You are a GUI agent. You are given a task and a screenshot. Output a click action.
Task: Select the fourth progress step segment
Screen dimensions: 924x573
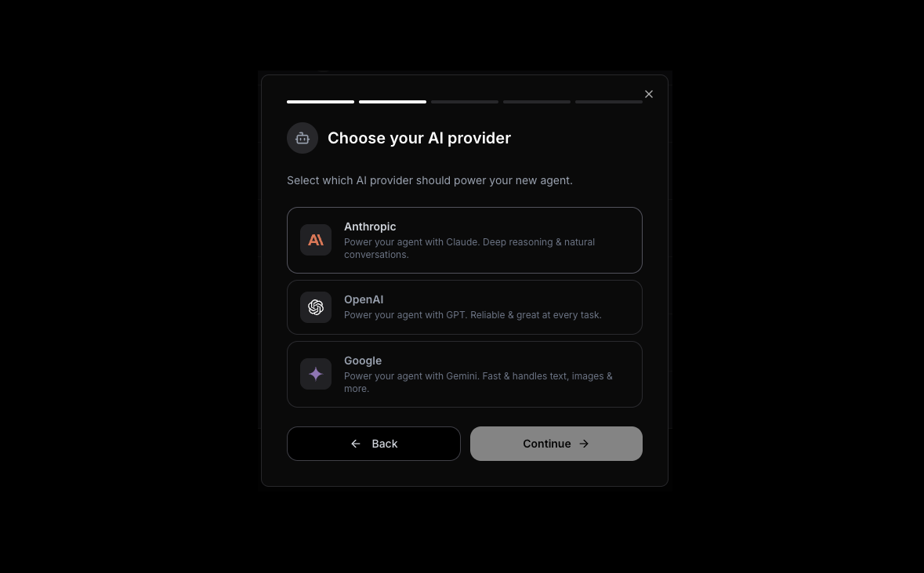pyautogui.click(x=537, y=102)
